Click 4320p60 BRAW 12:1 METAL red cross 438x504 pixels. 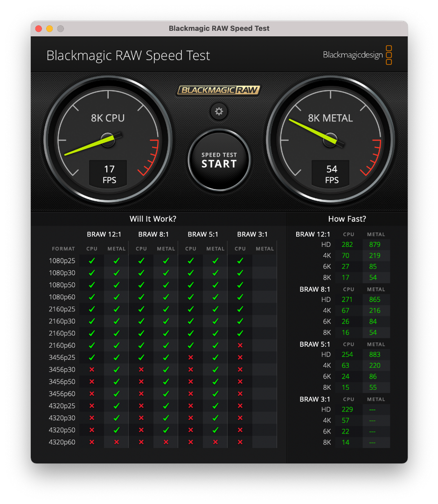(x=116, y=442)
